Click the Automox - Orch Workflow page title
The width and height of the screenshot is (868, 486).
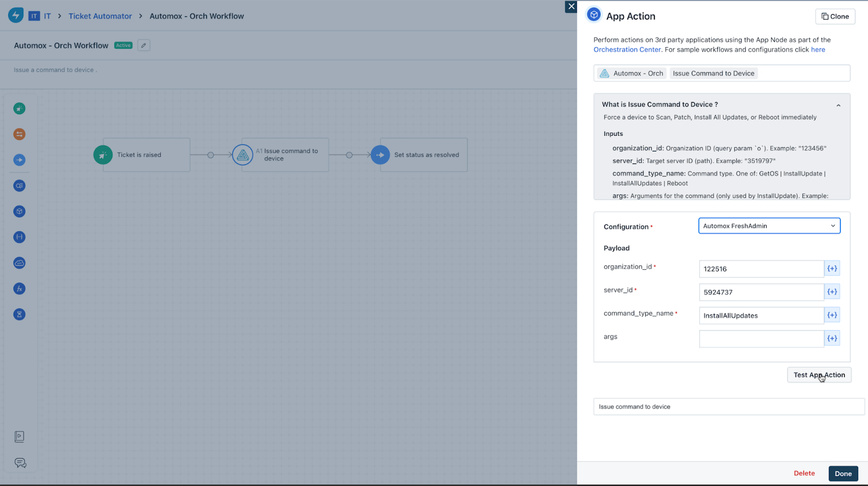click(x=61, y=46)
